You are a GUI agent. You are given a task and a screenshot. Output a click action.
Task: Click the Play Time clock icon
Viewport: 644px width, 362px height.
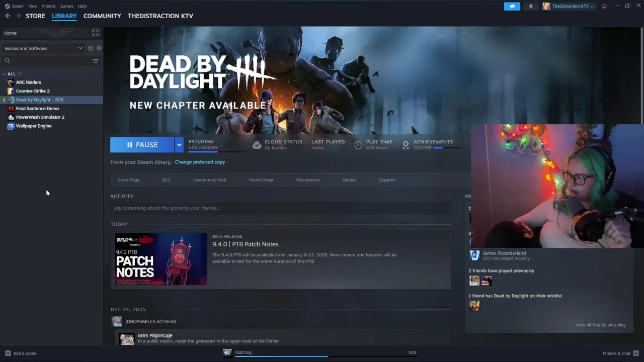tap(358, 145)
